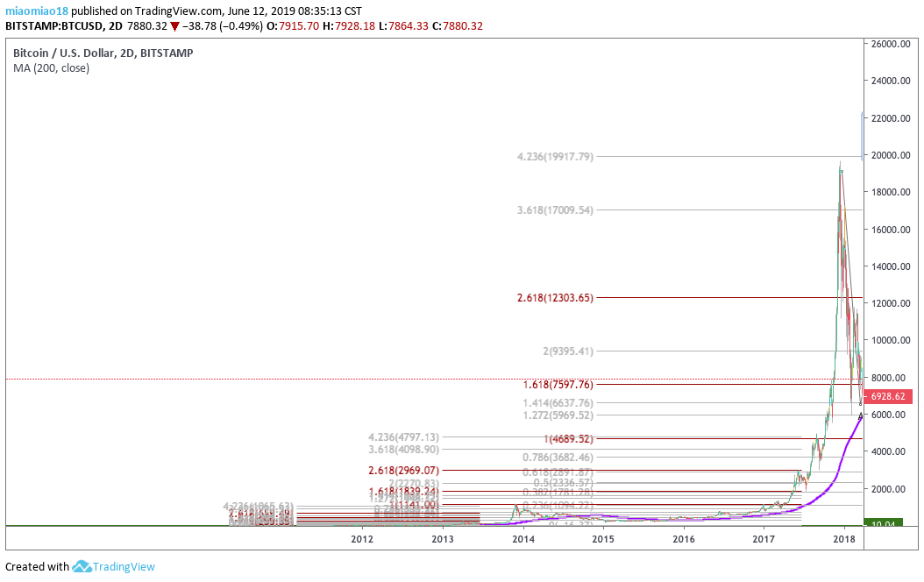The height and width of the screenshot is (582, 924).
Task: Open the miaomiao18 author profile link
Action: tap(37, 11)
